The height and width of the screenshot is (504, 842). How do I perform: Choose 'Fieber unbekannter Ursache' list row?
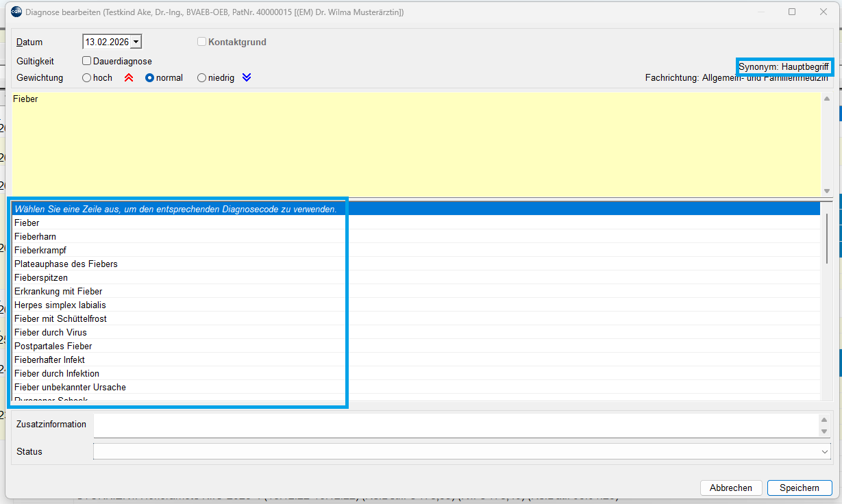pyautogui.click(x=70, y=387)
